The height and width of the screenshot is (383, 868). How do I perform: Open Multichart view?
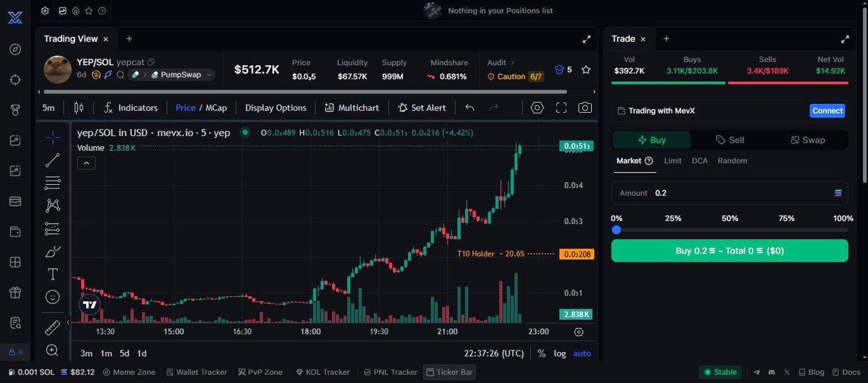(x=352, y=108)
